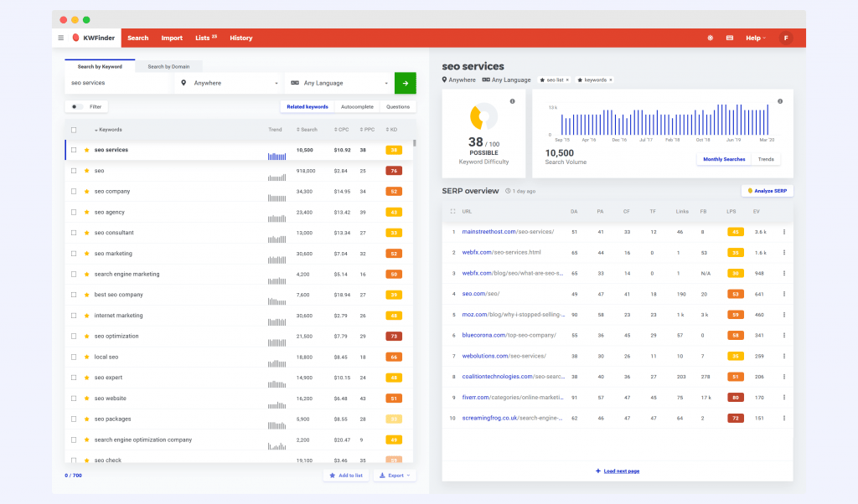The width and height of the screenshot is (858, 504).
Task: Check the seo marketing row checkbox
Action: click(x=74, y=254)
